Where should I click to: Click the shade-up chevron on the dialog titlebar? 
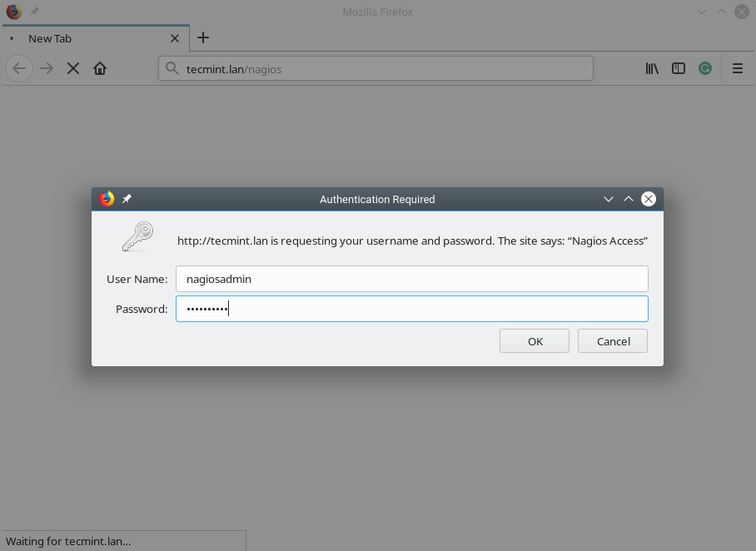[629, 199]
